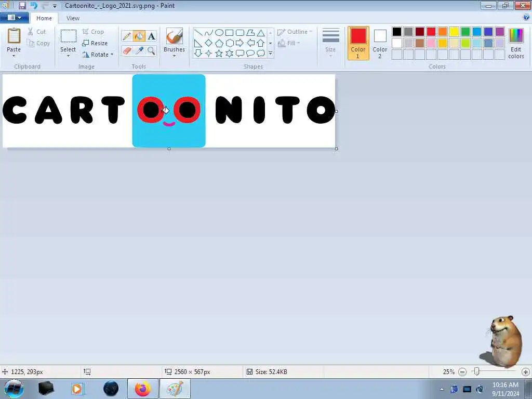Screen dimensions: 532x399
Task: Select the Magnifier tool
Action: (x=151, y=51)
